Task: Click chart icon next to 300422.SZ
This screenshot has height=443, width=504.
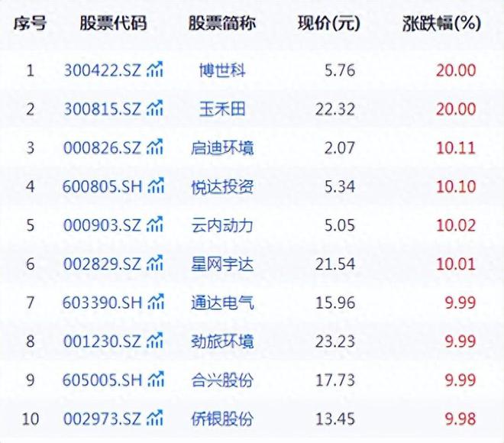Action: (156, 71)
